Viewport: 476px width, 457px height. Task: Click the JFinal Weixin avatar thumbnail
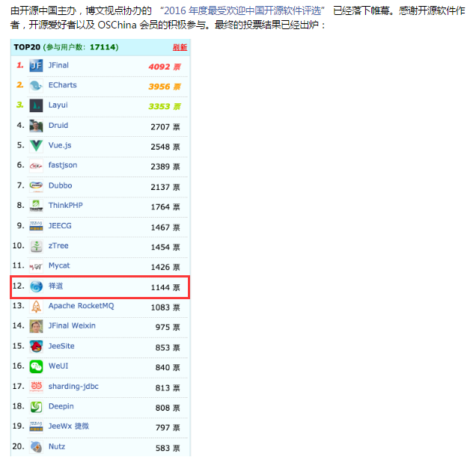coord(36,327)
